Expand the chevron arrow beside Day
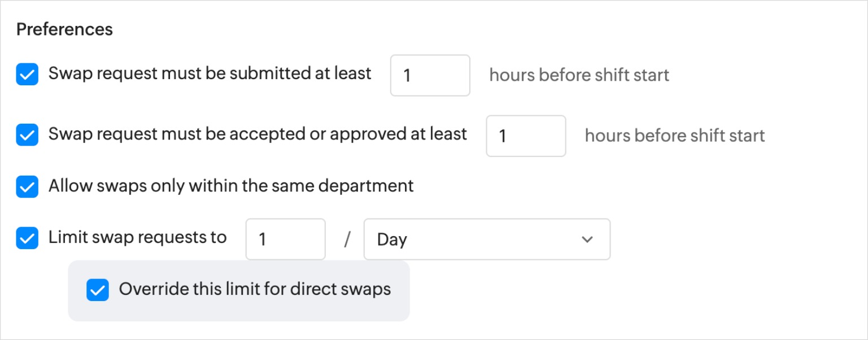This screenshot has height=340, width=868. tap(587, 239)
